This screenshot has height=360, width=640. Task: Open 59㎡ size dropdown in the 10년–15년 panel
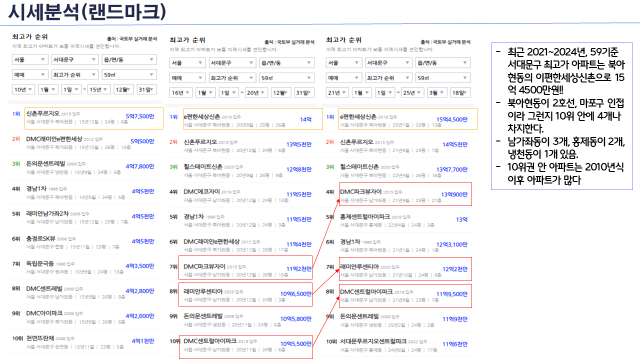coord(129,75)
